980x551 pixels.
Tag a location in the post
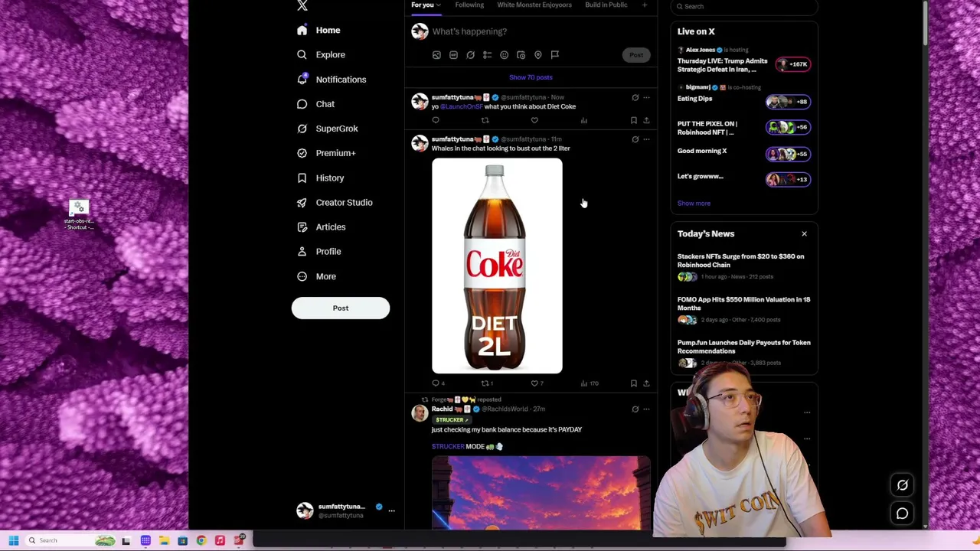(x=537, y=55)
